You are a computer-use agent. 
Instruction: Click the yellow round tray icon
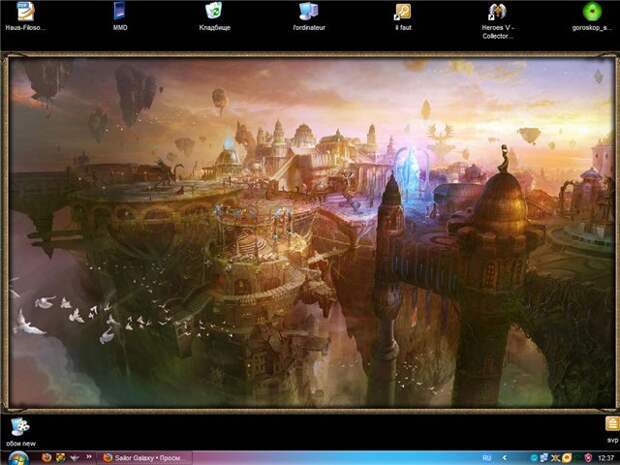click(567, 458)
